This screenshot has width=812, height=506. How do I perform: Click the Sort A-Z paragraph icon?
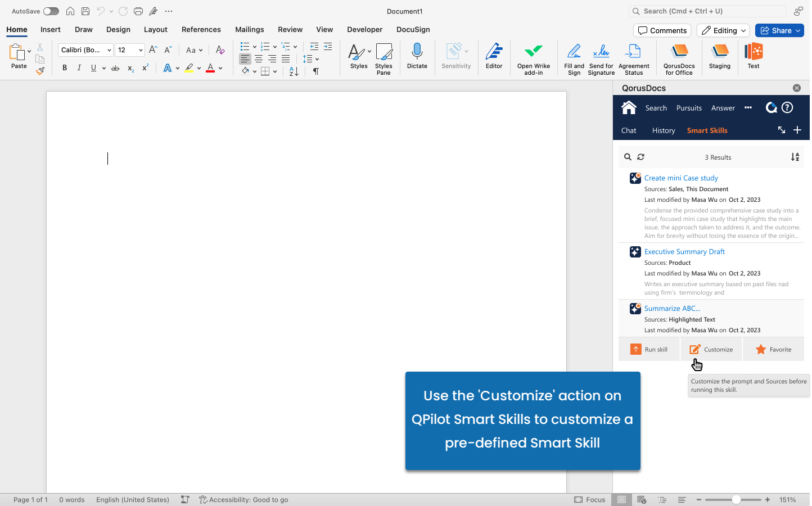[294, 71]
